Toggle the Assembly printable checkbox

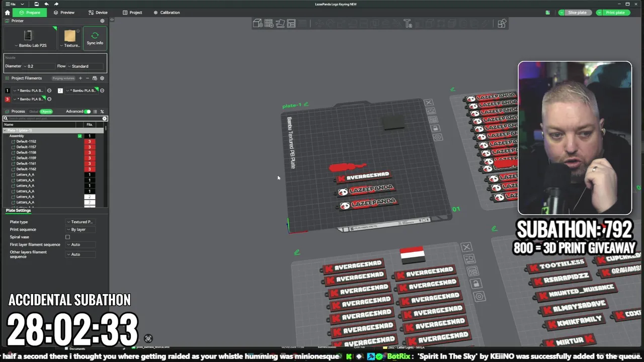[x=79, y=136]
